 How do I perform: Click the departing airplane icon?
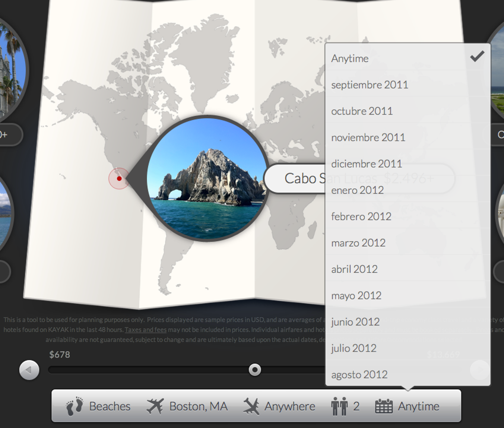(x=155, y=406)
